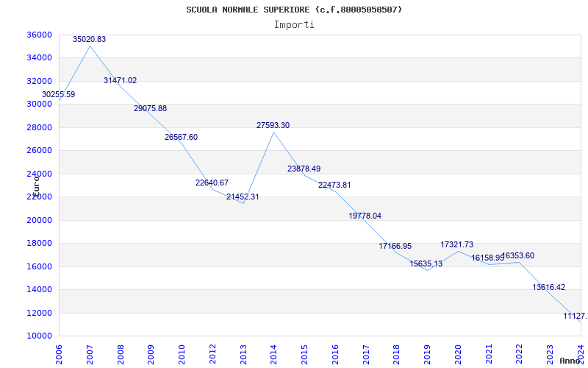Select the data label 17166.95
The width and height of the screenshot is (588, 368).
click(x=395, y=247)
